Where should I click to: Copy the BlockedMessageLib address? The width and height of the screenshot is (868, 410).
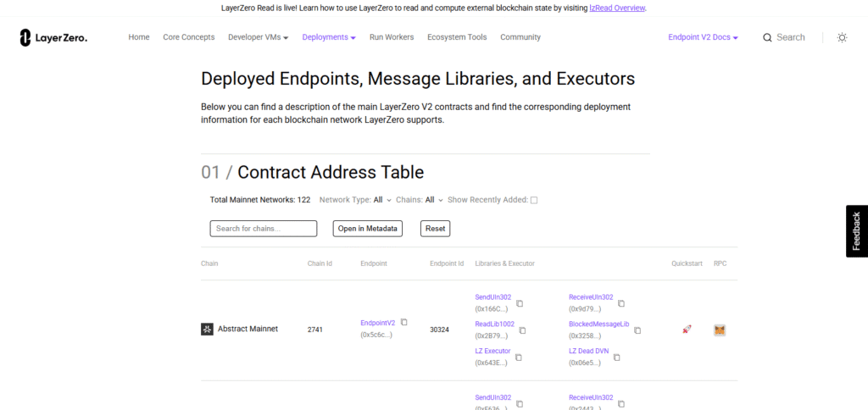[x=637, y=330]
